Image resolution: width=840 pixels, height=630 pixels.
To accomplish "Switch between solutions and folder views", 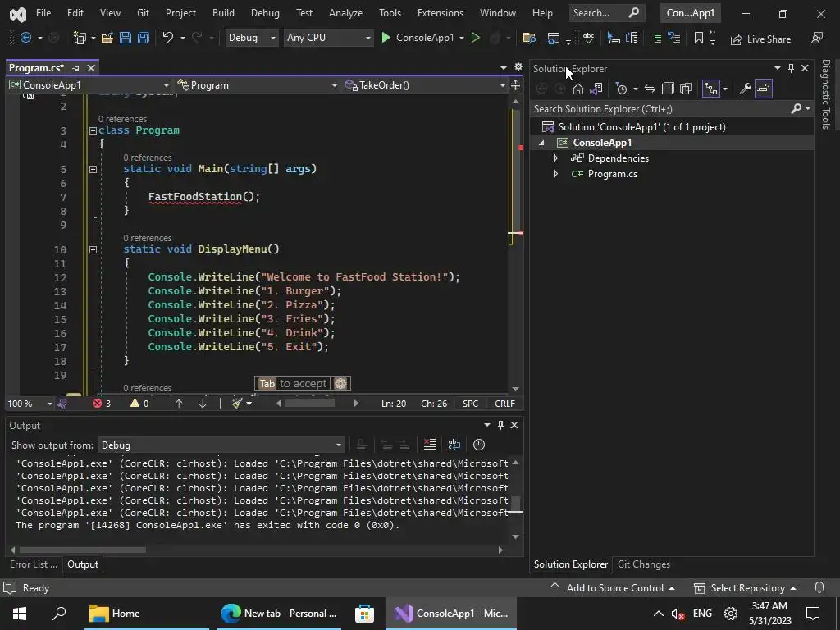I will click(596, 89).
